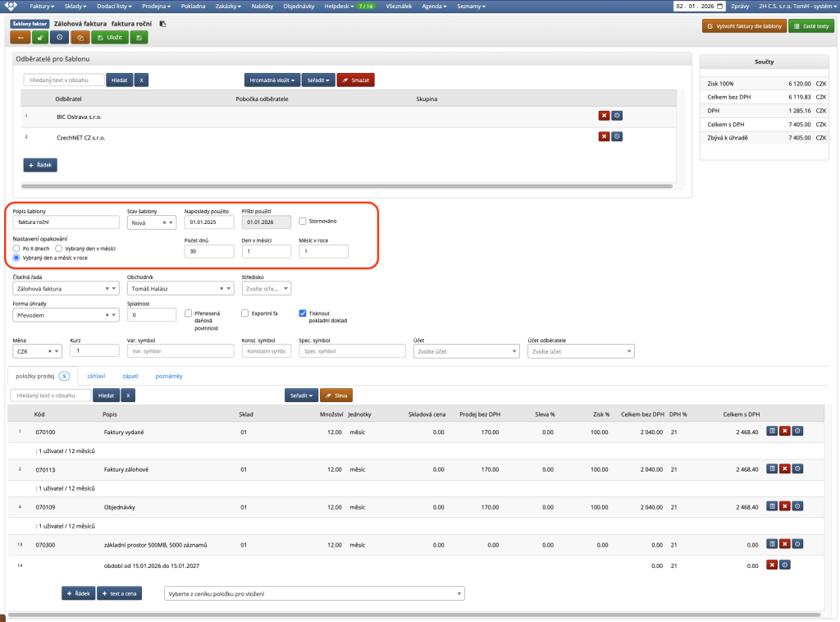
Task: Enable the Stornováno checkbox
Action: click(303, 221)
